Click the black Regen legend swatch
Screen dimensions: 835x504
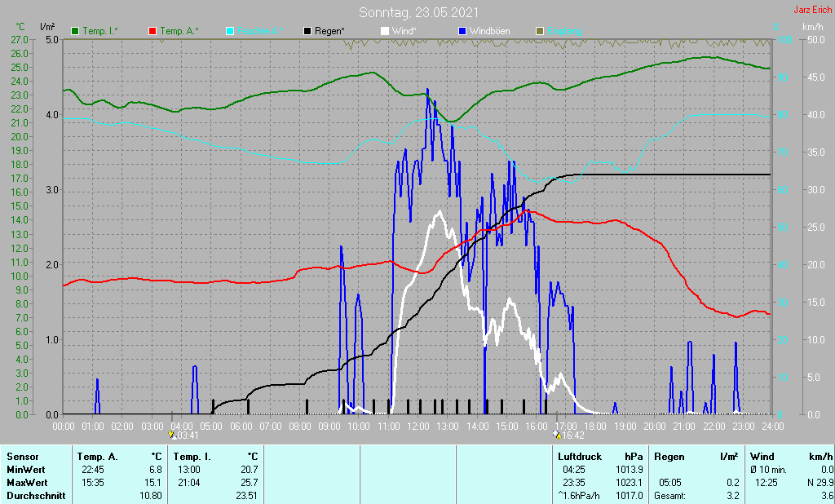[307, 31]
